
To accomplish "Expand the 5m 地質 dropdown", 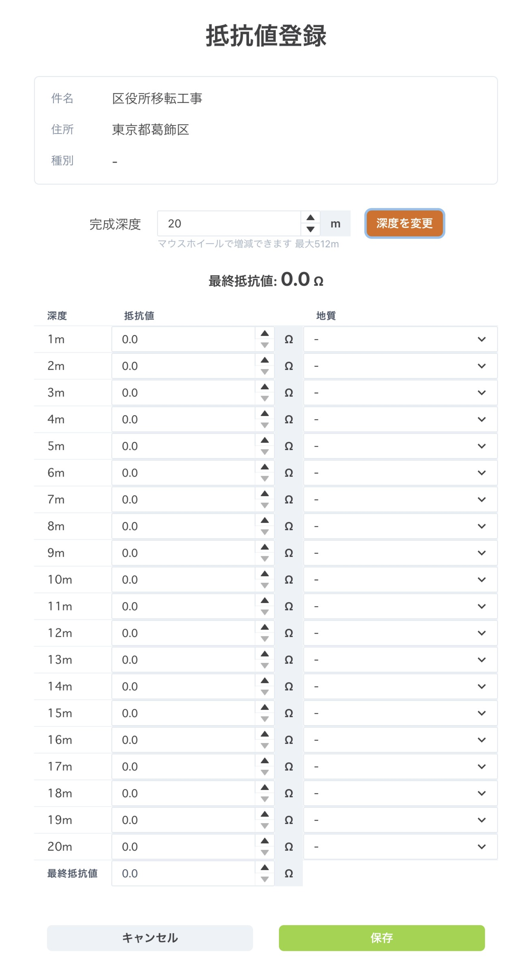I will click(x=400, y=446).
